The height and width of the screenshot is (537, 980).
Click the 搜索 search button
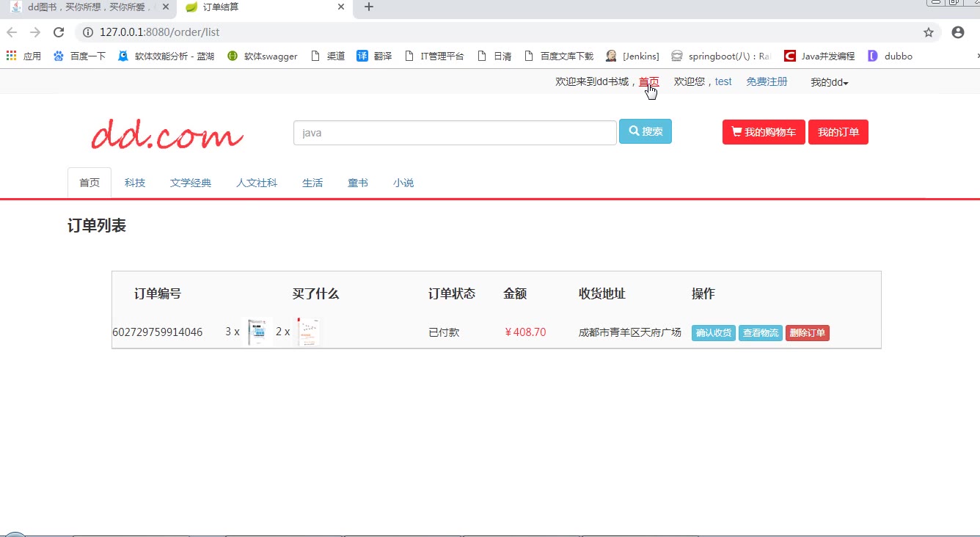click(x=645, y=131)
